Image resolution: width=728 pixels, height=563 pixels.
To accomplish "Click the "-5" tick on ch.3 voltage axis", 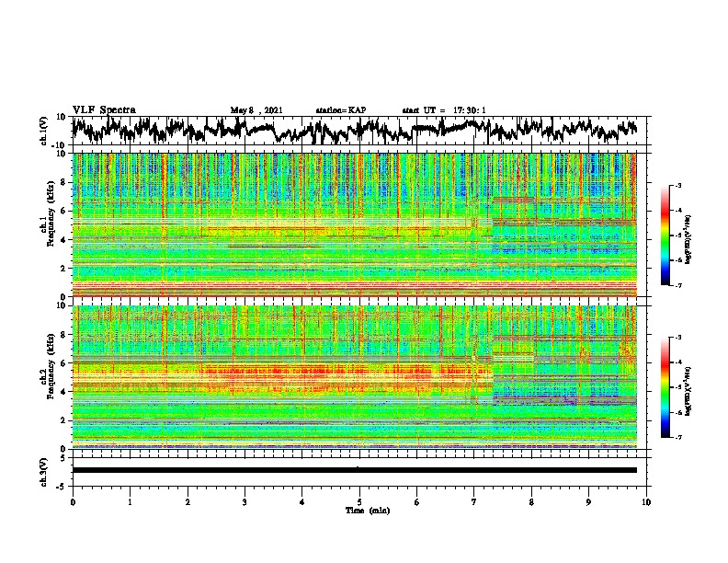I will 62,487.
